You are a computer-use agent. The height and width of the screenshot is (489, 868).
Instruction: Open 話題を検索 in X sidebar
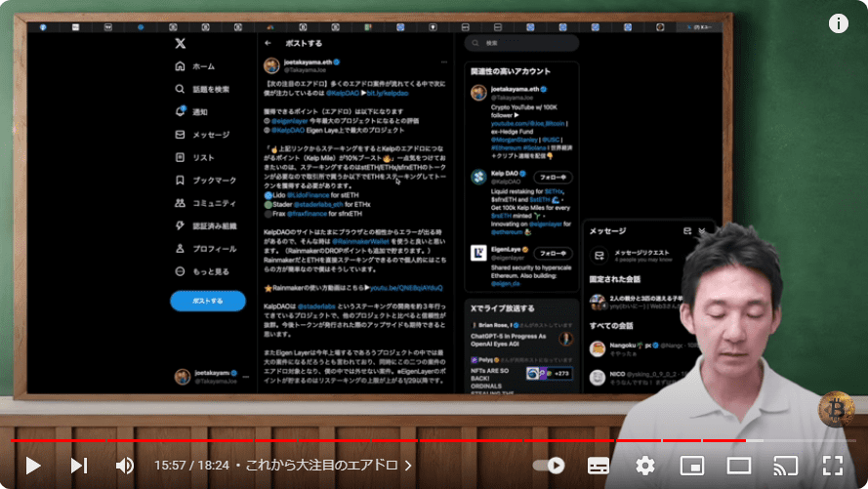click(x=202, y=89)
